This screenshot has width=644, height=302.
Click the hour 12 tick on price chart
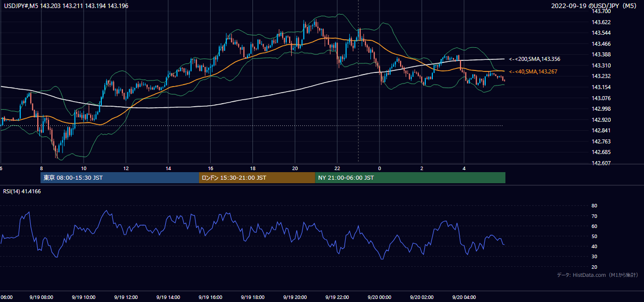[126, 168]
